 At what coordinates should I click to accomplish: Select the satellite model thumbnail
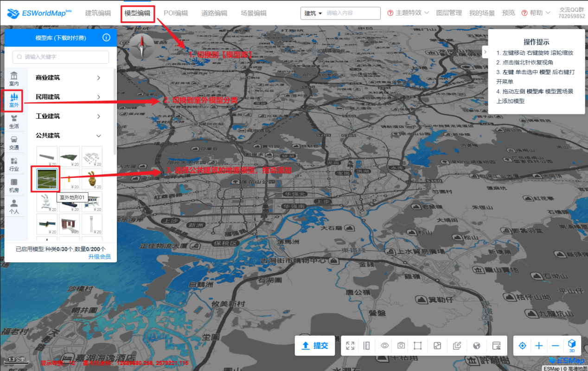47,224
